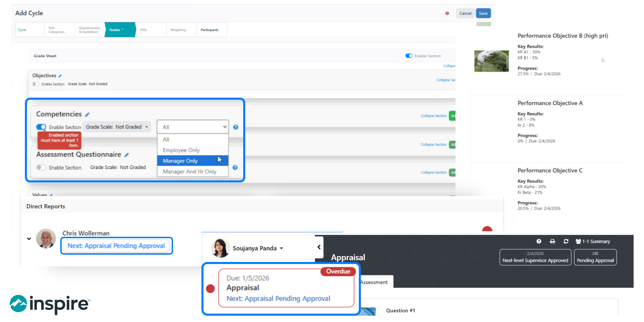Click the 'Kr Beta - 21%' key result
The width and height of the screenshot is (644, 322).
click(x=530, y=192)
